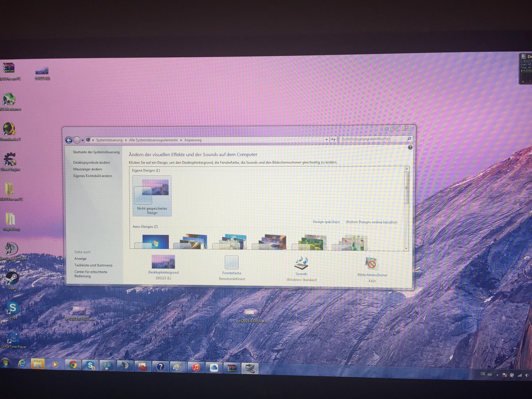Screen dimensions: 532x399
Task: Show hidden system tray icons arrow
Action: [497, 375]
